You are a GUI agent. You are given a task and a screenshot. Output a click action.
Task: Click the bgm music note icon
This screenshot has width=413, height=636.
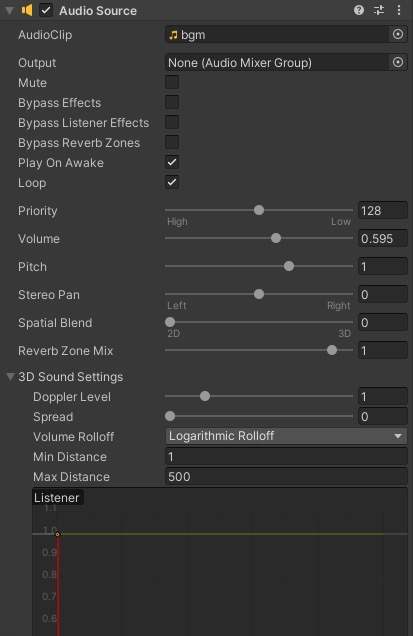tap(173, 35)
